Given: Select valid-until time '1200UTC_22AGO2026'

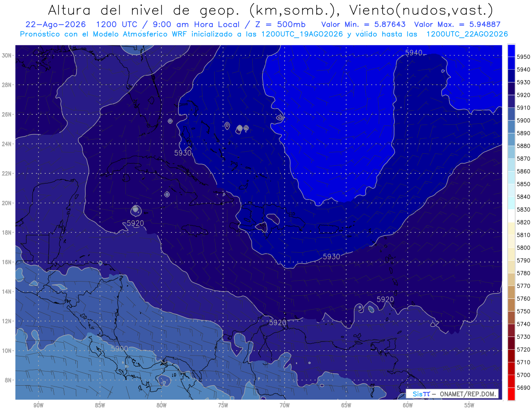Looking at the screenshot, I should click(467, 34).
